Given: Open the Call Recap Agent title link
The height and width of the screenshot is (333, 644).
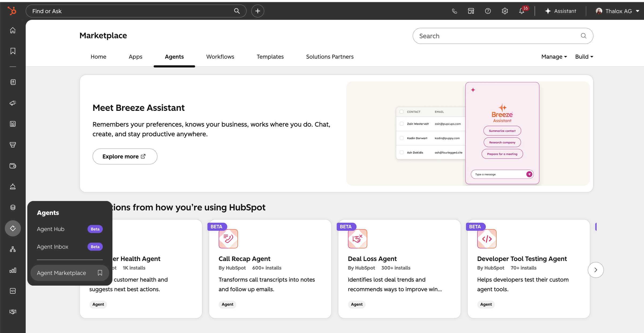Looking at the screenshot, I should pyautogui.click(x=244, y=259).
